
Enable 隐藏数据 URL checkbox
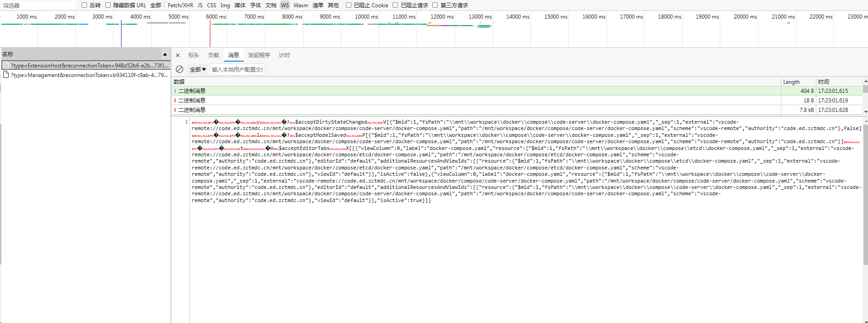[108, 5]
